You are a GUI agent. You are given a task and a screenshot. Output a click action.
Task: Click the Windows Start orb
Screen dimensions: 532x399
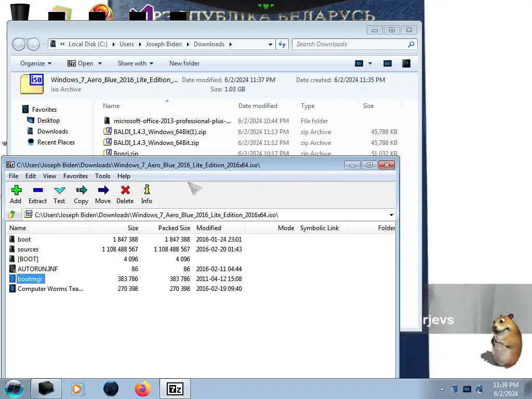(x=14, y=389)
